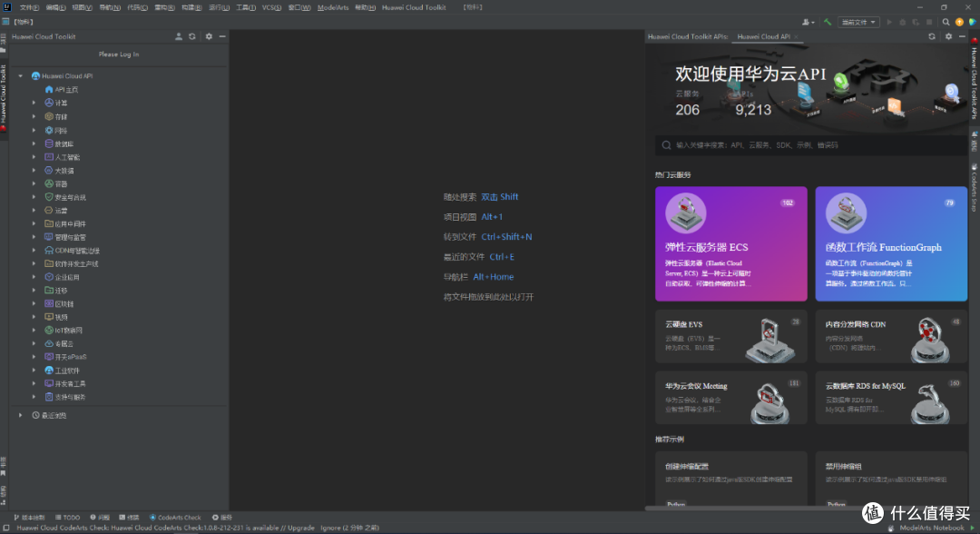Screen dimensions: 980x534
Task: Click the search everywhere magnifier icon
Action: [946, 22]
